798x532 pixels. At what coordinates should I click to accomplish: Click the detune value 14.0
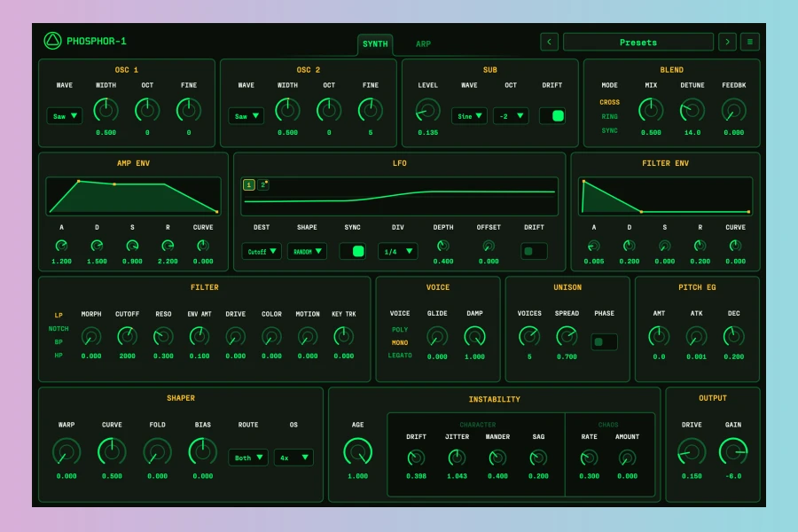692,133
